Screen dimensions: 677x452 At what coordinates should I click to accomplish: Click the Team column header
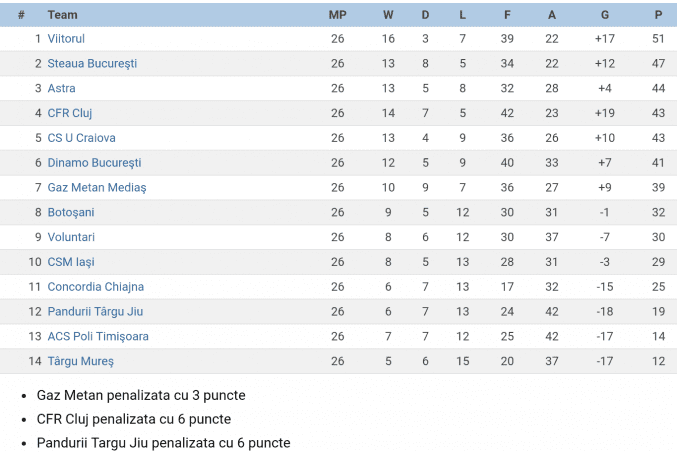pos(62,15)
